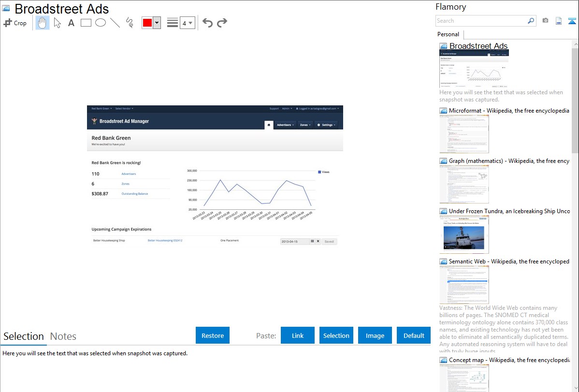Screen dimensions: 579x392
Task: Open the Personal tab
Action: [x=448, y=34]
